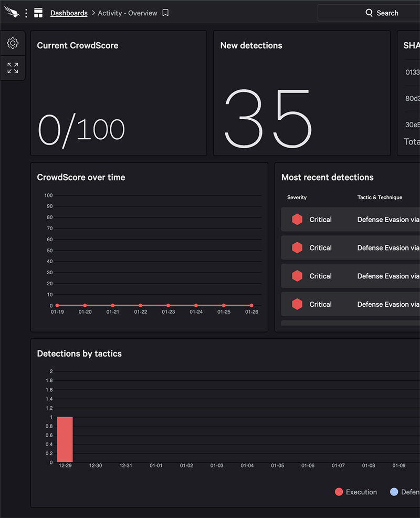
Task: Go to Dashboards breadcrumb link
Action: (x=69, y=13)
